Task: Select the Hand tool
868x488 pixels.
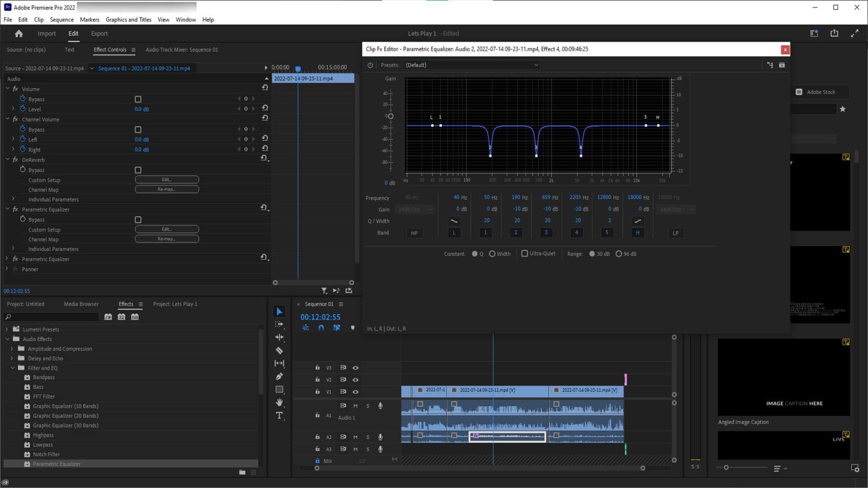Action: click(279, 403)
